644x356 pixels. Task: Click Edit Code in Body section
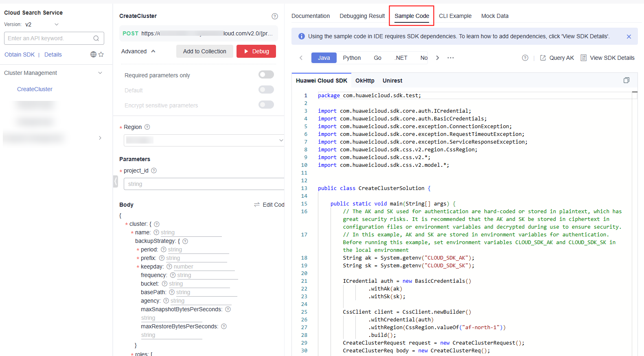pyautogui.click(x=269, y=205)
